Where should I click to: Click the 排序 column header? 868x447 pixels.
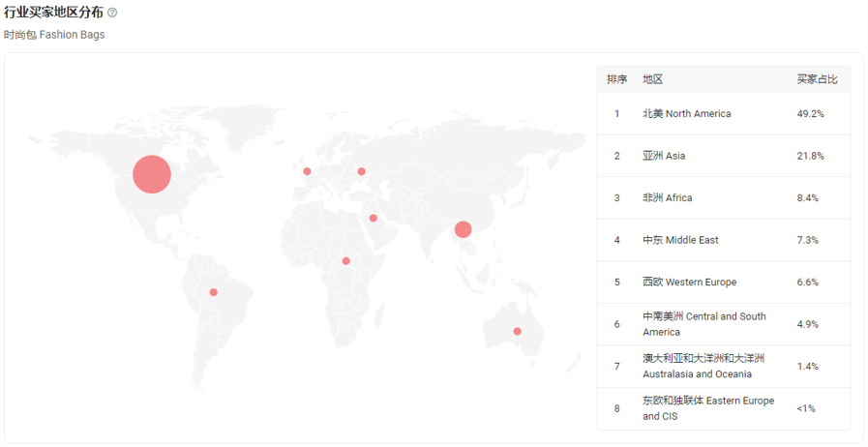[x=616, y=79]
